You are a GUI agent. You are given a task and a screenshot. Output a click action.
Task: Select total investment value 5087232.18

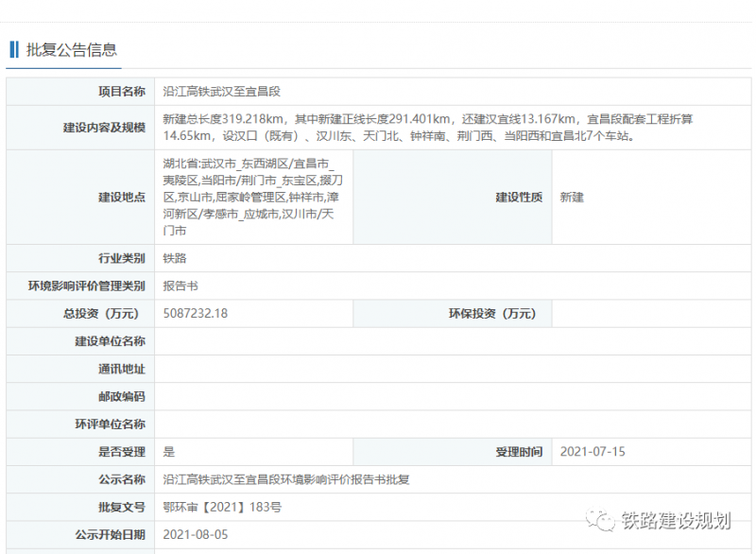tap(196, 313)
